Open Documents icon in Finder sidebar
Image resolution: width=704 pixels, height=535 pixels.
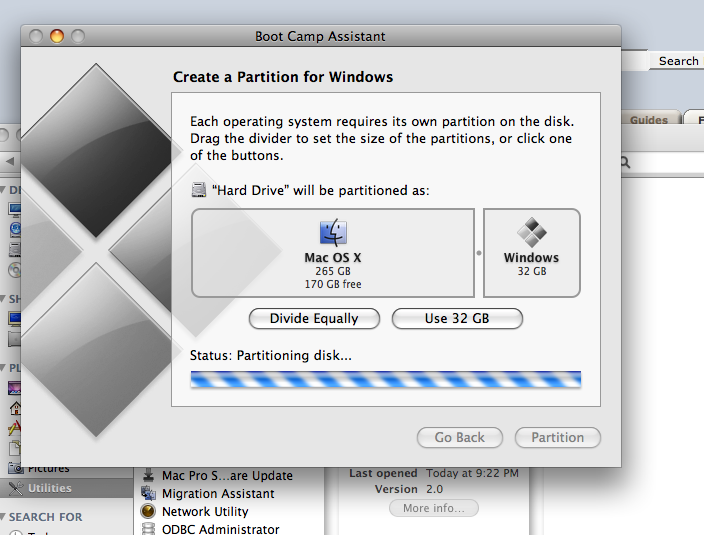point(14,447)
